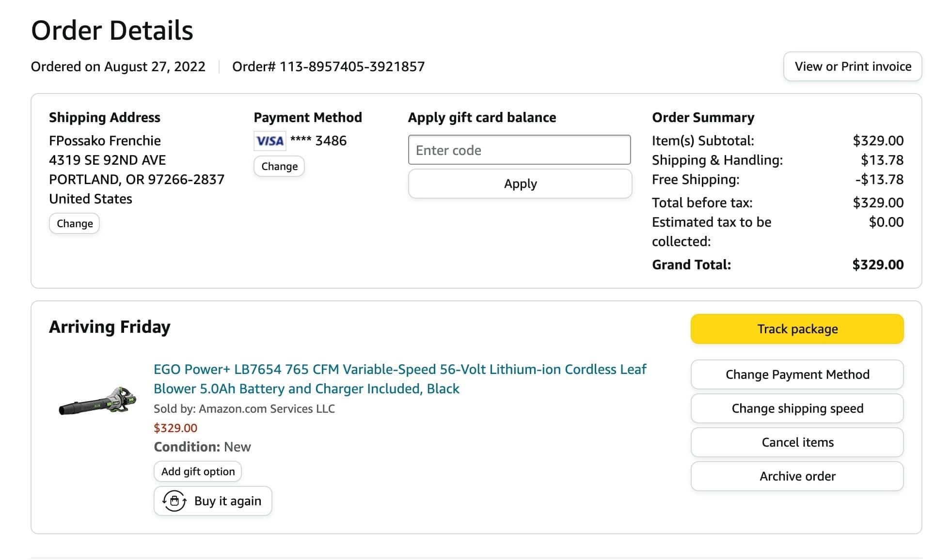Buy the leaf blower again

[x=213, y=501]
